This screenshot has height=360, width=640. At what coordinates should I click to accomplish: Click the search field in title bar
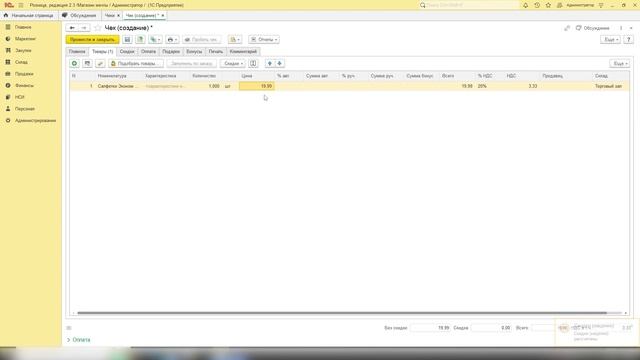[469, 5]
